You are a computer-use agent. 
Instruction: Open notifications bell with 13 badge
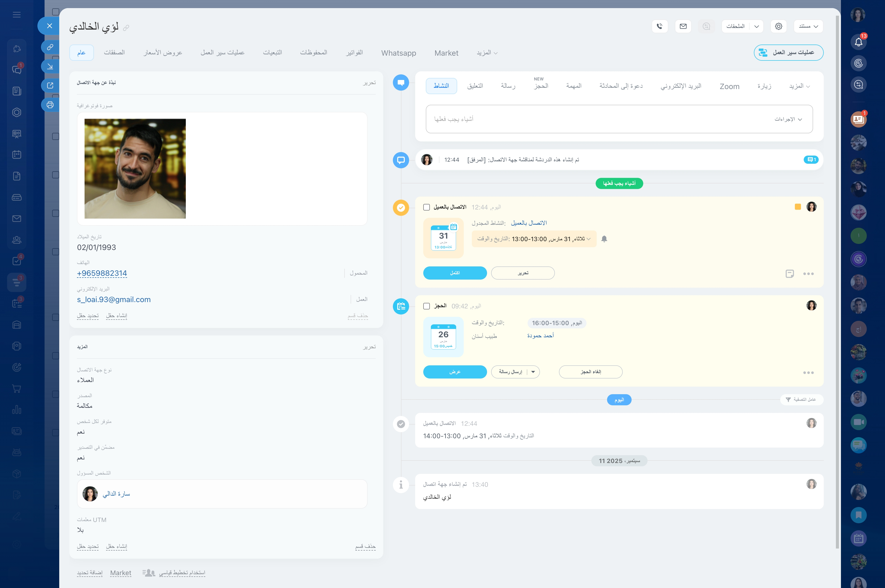[x=858, y=42]
